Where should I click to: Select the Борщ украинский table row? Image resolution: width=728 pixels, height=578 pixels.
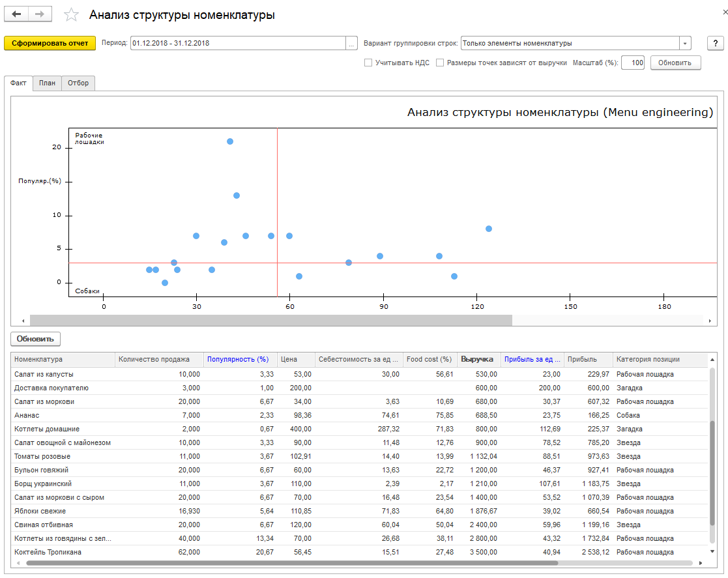point(43,484)
